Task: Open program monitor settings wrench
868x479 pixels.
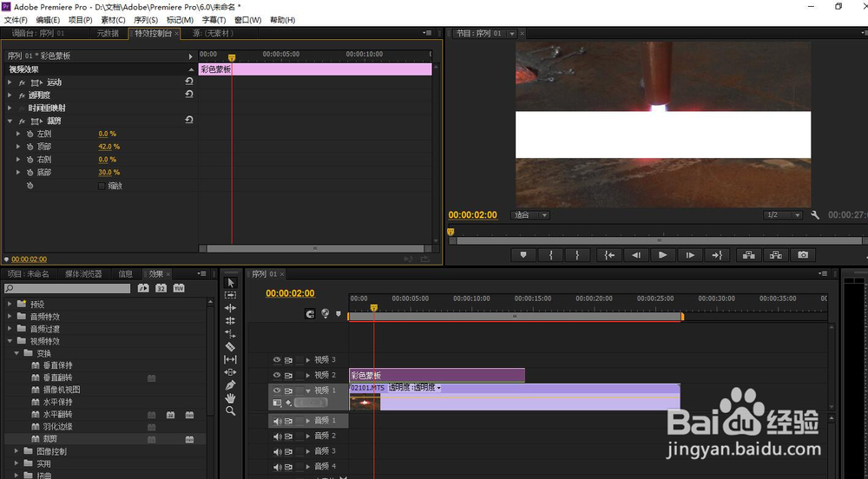Action: click(815, 215)
